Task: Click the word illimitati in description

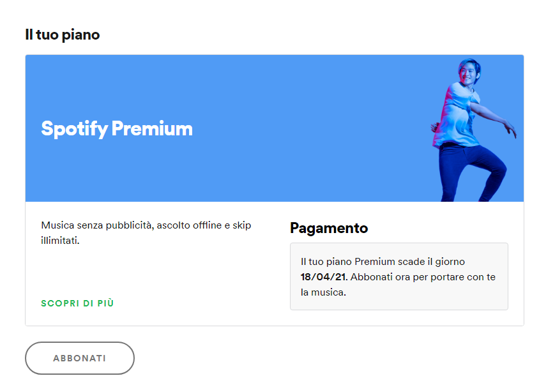Action: point(60,241)
